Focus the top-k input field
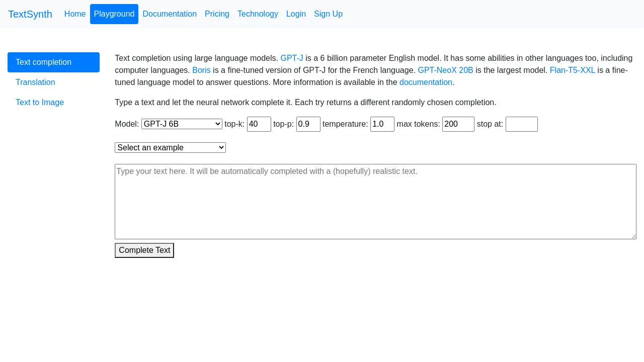 point(259,124)
